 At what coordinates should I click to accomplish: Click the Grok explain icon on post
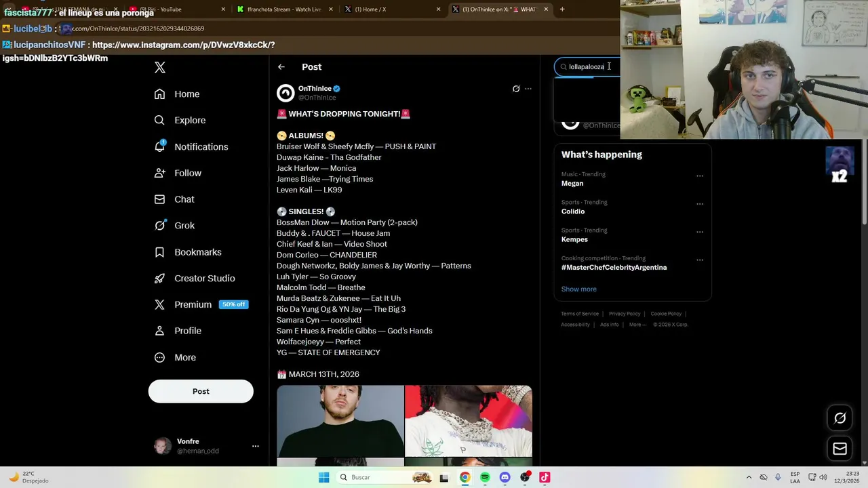point(516,89)
